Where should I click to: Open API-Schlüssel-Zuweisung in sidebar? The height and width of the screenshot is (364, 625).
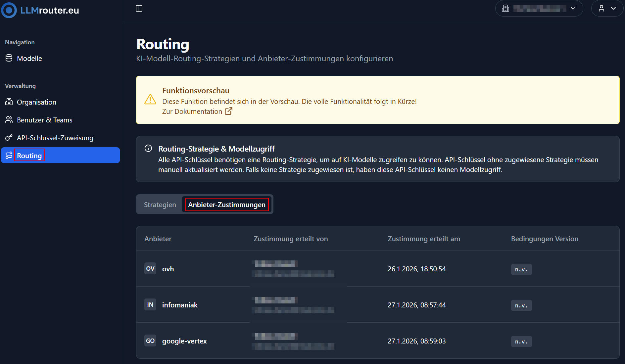55,138
